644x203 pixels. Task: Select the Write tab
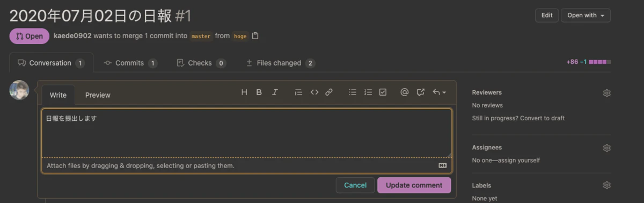tap(58, 95)
